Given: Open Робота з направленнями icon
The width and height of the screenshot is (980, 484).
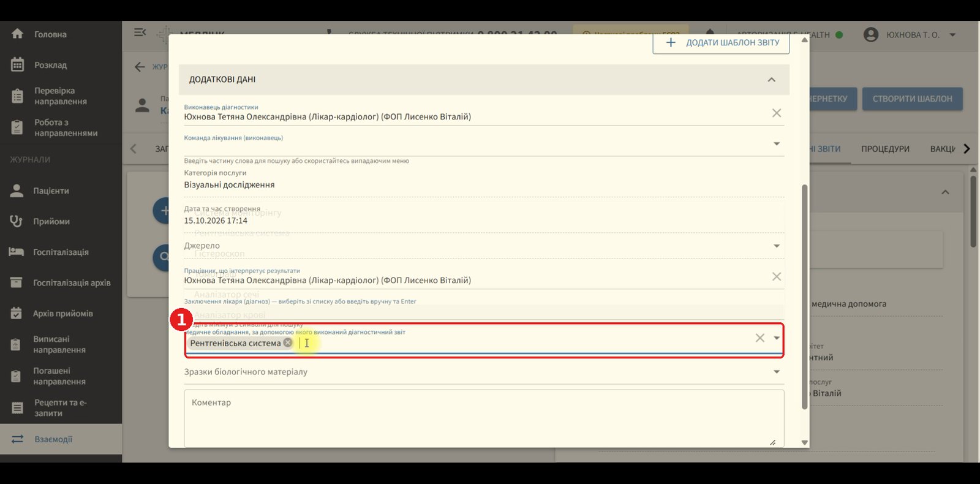Looking at the screenshot, I should (x=17, y=127).
